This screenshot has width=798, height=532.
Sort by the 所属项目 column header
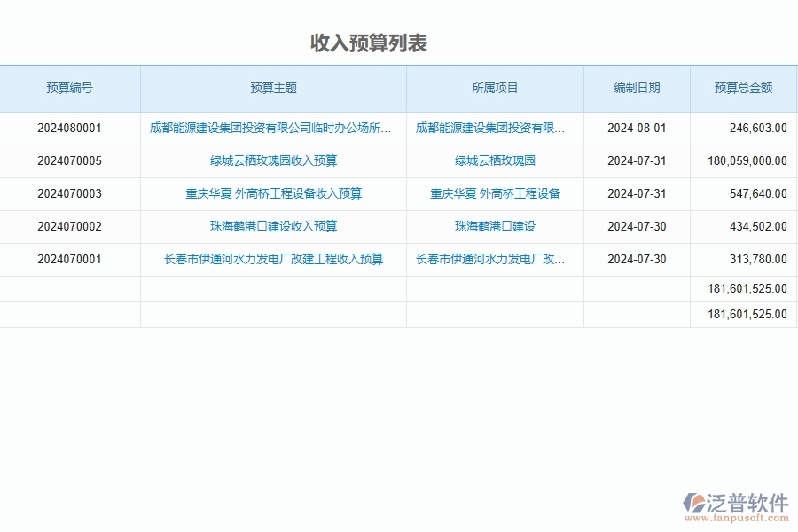pyautogui.click(x=495, y=88)
